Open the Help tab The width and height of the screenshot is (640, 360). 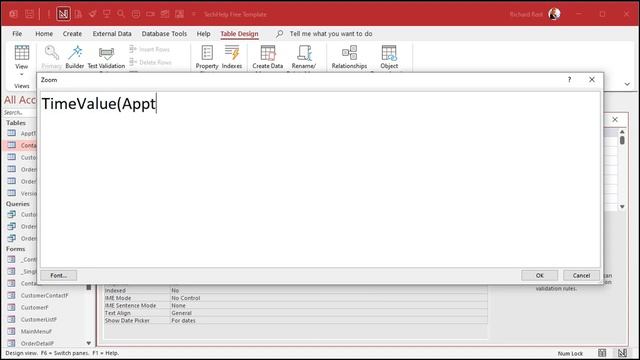(203, 34)
